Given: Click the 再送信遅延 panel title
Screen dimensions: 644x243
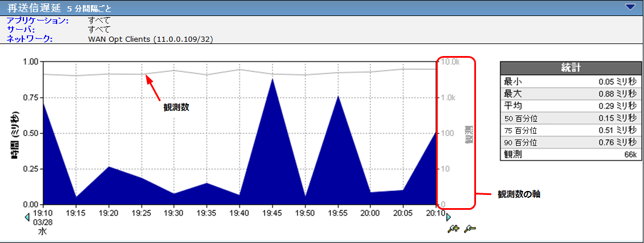Looking at the screenshot, I should [34, 8].
